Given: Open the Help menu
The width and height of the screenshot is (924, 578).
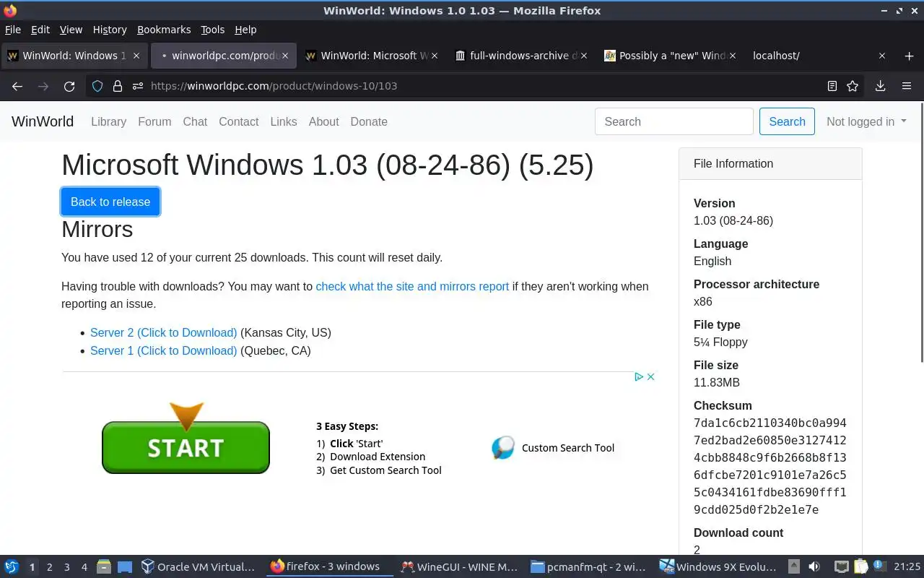Looking at the screenshot, I should (245, 30).
